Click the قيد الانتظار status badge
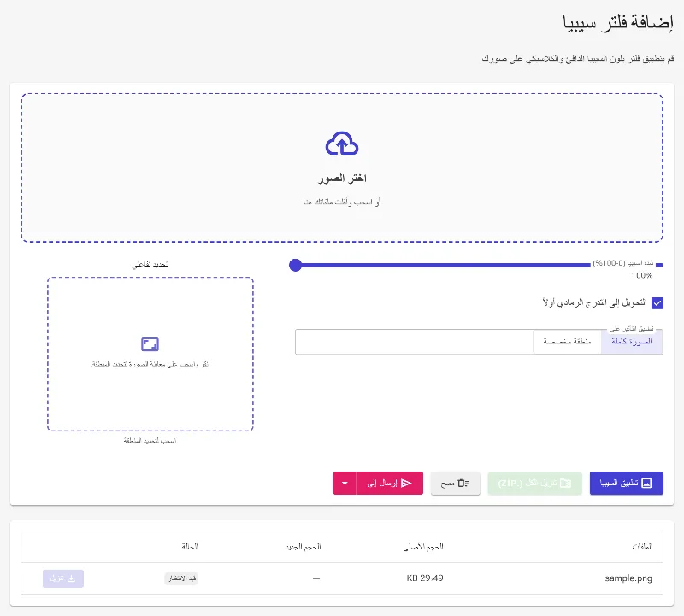The image size is (684, 616). [x=181, y=578]
